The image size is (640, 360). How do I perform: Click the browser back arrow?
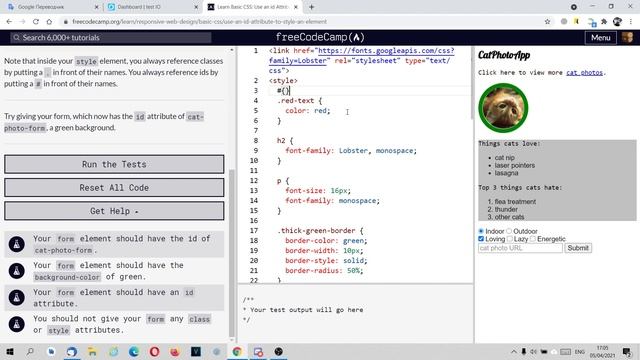(x=9, y=22)
